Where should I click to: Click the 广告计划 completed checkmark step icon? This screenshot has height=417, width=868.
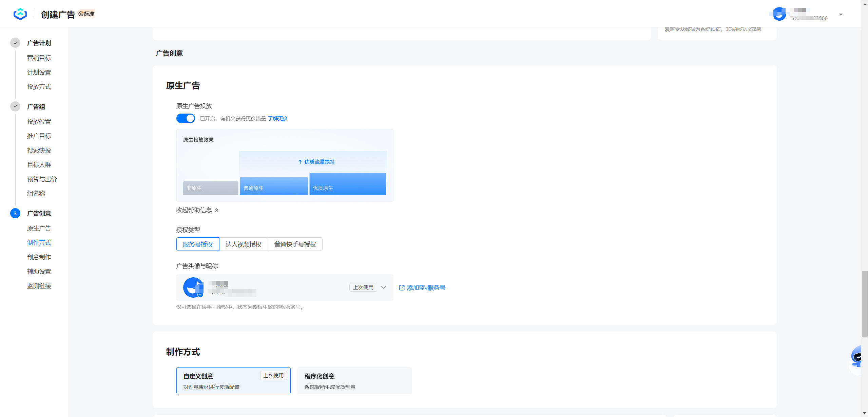point(15,43)
